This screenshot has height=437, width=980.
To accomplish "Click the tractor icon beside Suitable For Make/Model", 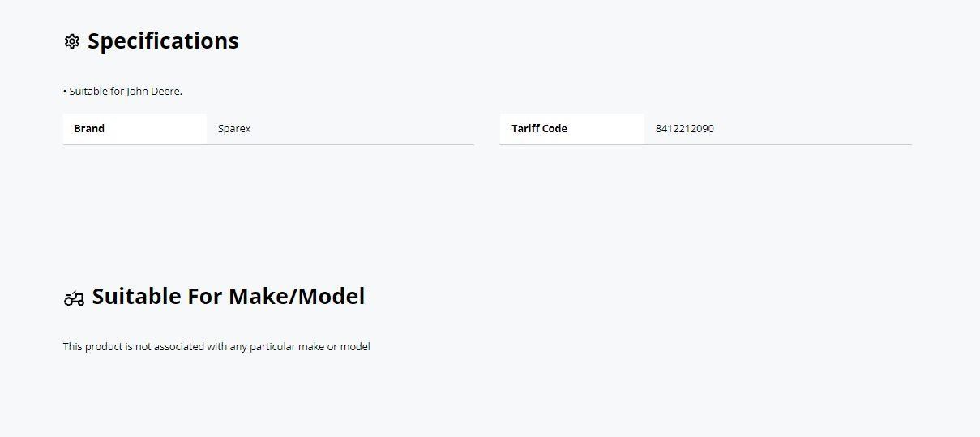I will (74, 298).
